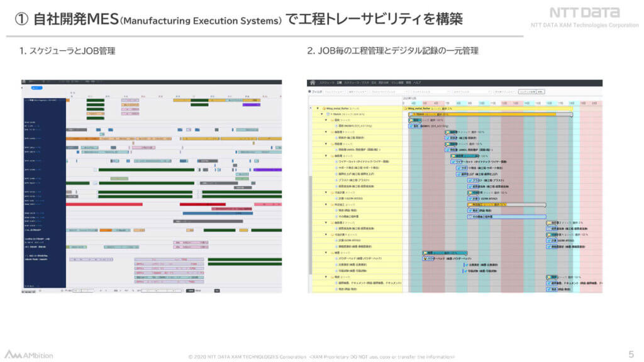This screenshot has height=362, width=644.
Task: Select the 材料検査、ドキュメント row in the tree
Action: point(357,283)
